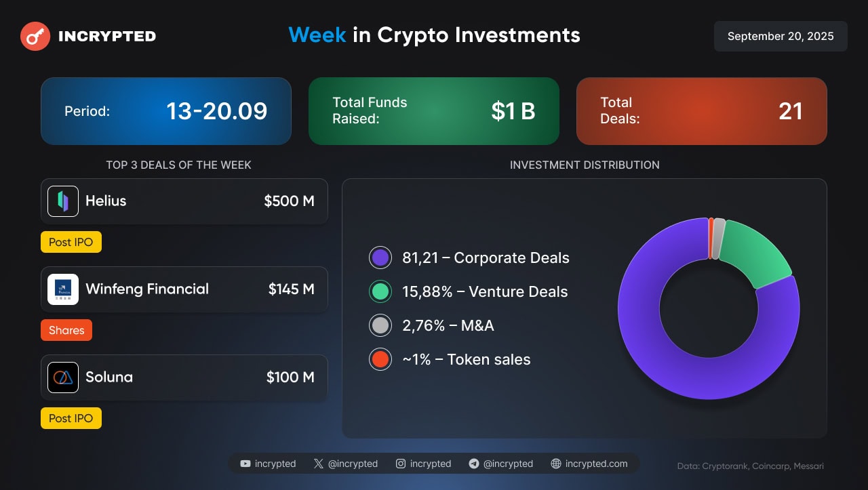Click the Telegram icon in footer
This screenshot has height=490, width=868.
coord(474,464)
